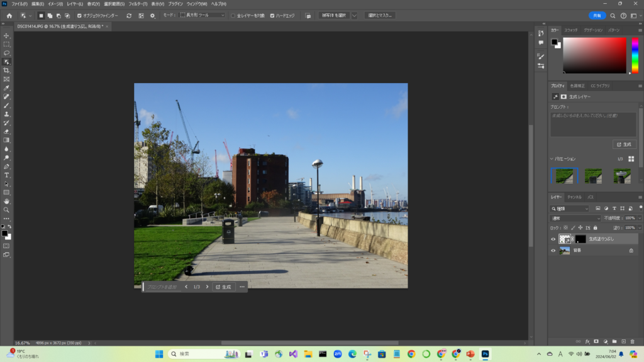Click inside the red color picker field
This screenshot has height=362, width=644.
[x=594, y=55]
